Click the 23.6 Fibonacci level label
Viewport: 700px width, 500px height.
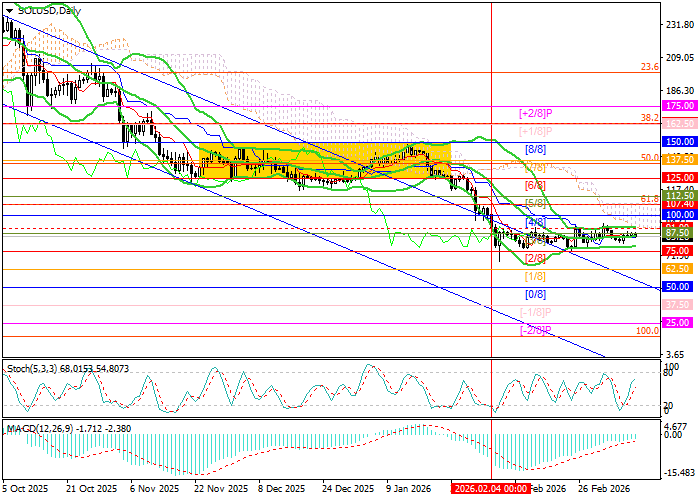tap(648, 67)
